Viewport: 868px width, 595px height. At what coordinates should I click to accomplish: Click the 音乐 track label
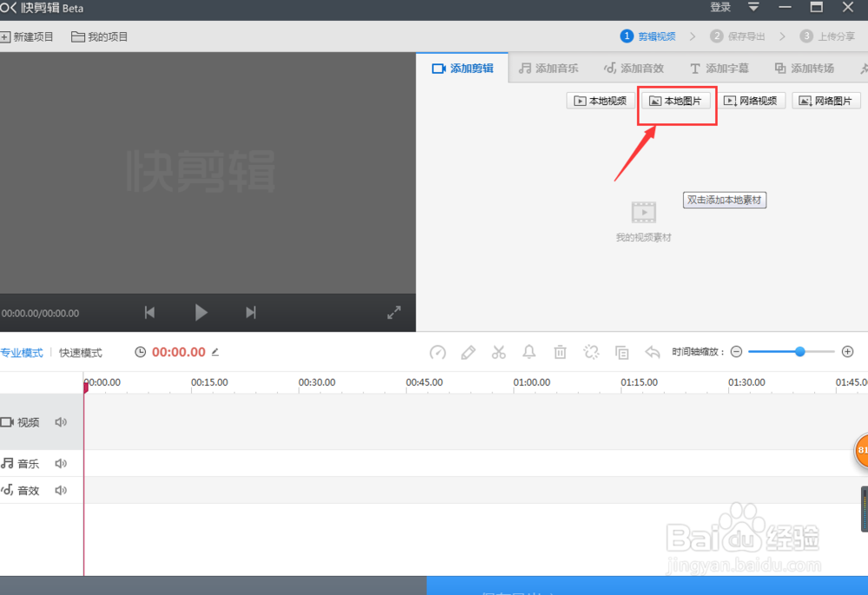click(x=29, y=464)
